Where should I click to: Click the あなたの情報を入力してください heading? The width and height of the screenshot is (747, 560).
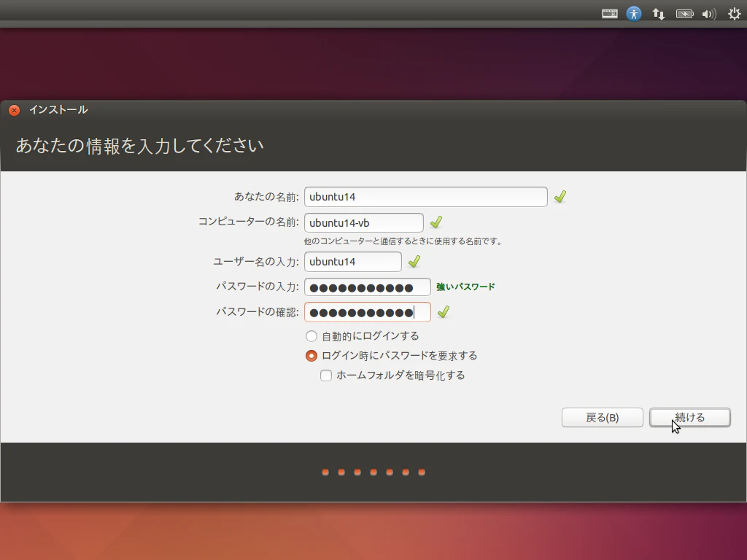coord(139,146)
